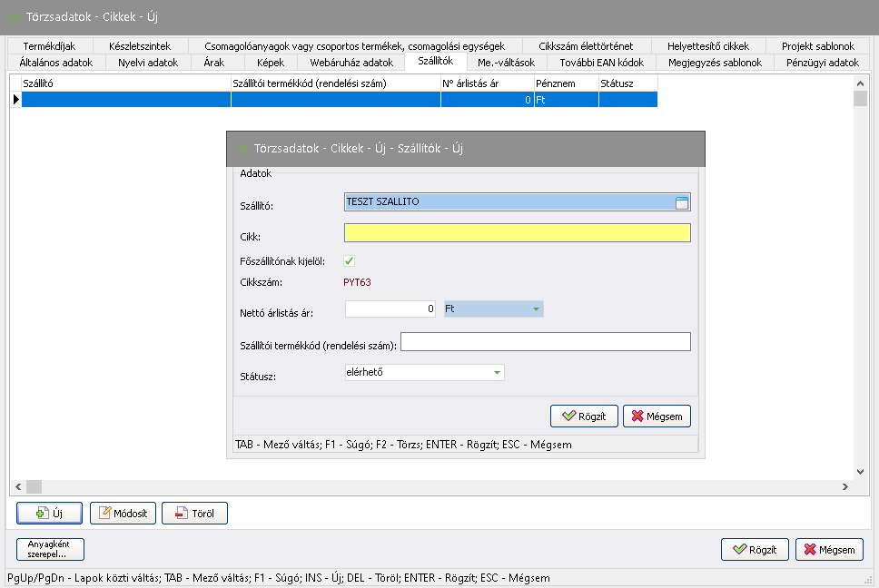Click the Nettó árlistás ár input field
Image resolution: width=879 pixels, height=588 pixels.
coord(391,309)
